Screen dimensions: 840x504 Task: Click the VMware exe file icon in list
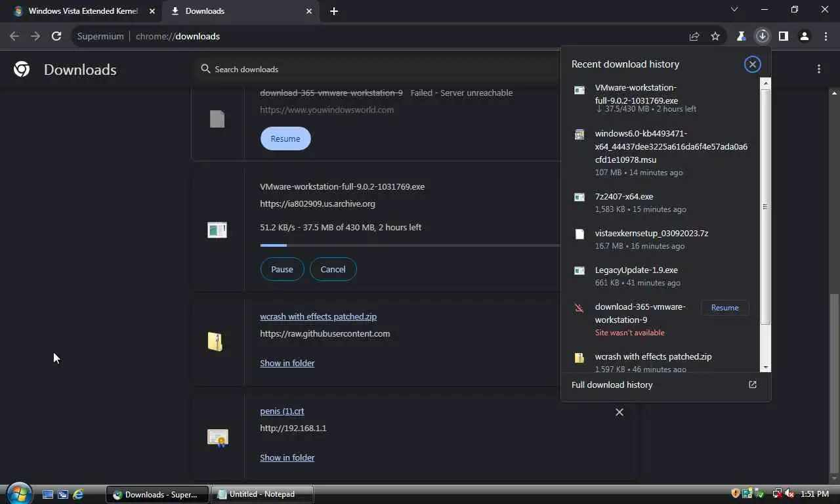[217, 230]
